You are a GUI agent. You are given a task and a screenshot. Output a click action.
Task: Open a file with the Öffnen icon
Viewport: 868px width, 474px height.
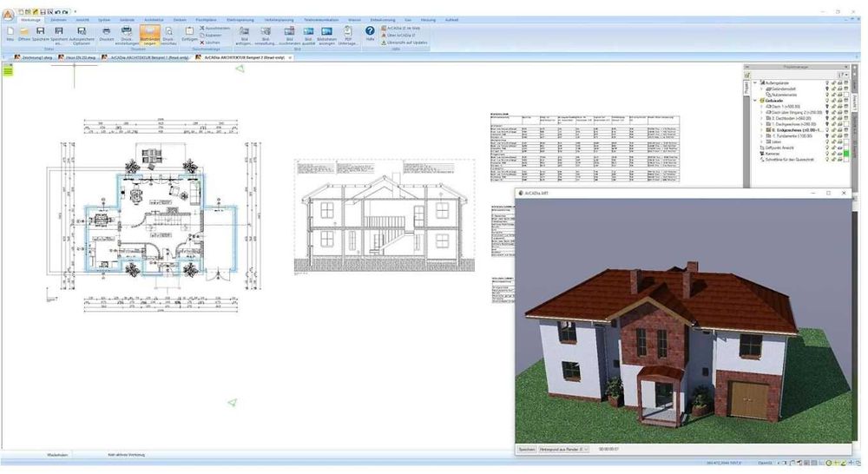23,33
